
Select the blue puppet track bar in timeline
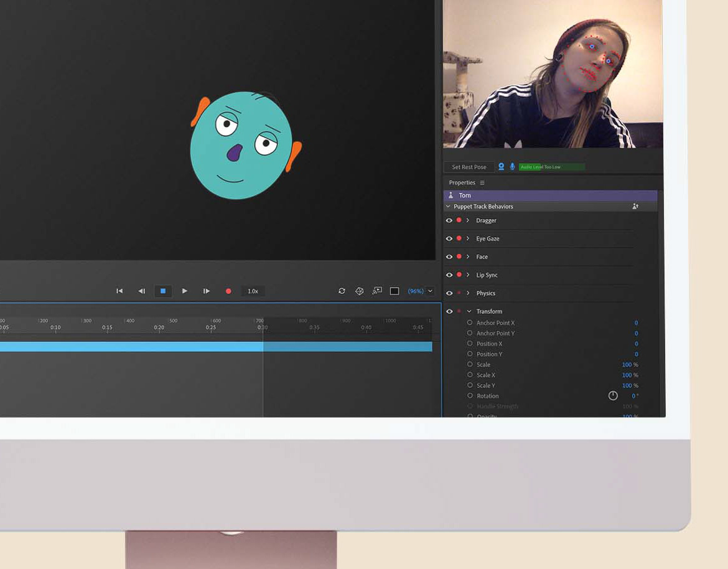tap(216, 347)
